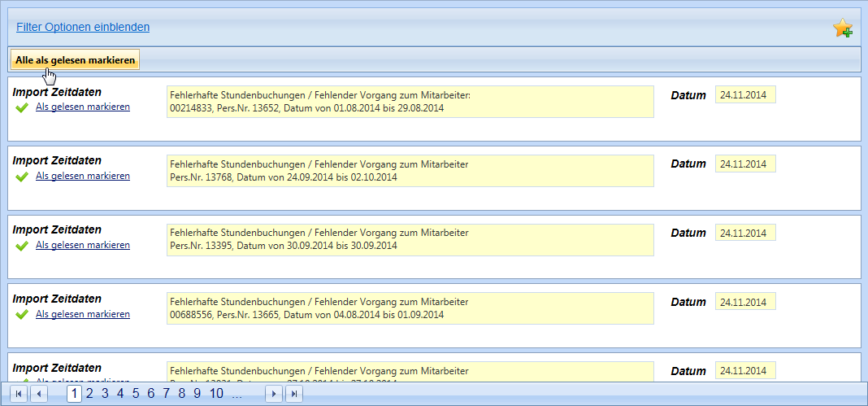The height and width of the screenshot is (406, 868).
Task: Switch to page 2
Action: click(89, 394)
